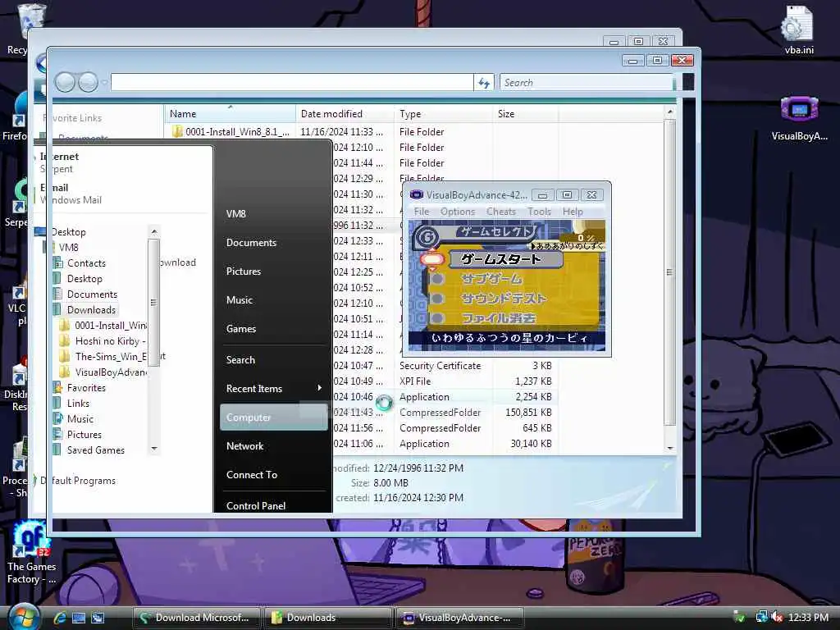
Task: Open Network from the Start menu
Action: coord(244,446)
